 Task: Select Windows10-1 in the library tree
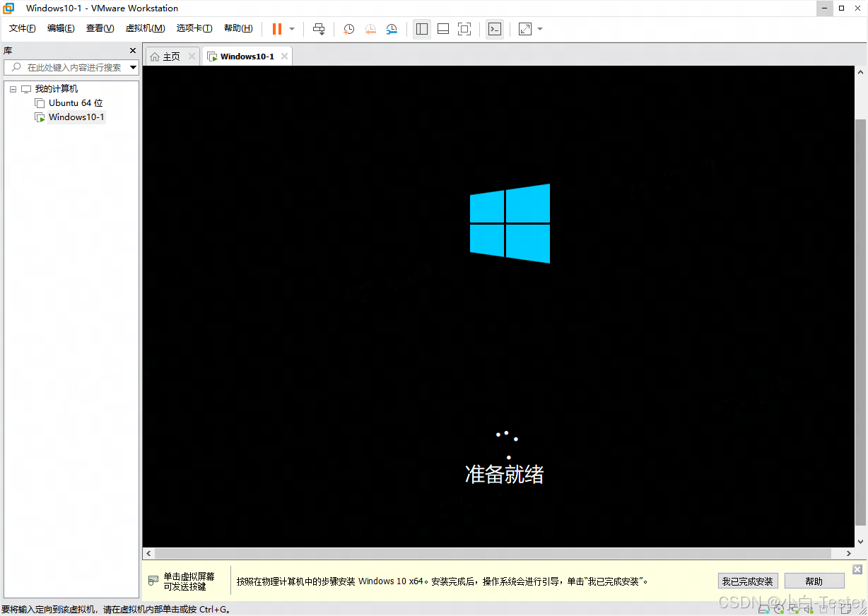[x=76, y=117]
